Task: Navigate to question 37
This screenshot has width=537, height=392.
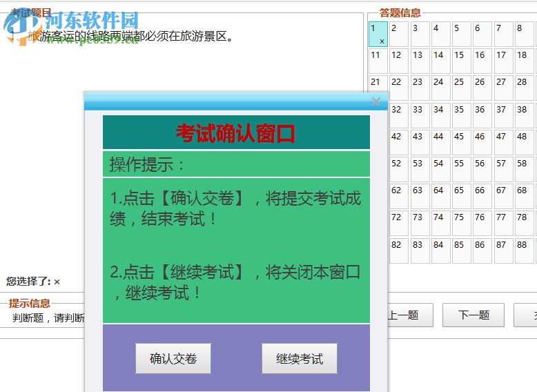Action: (503, 116)
